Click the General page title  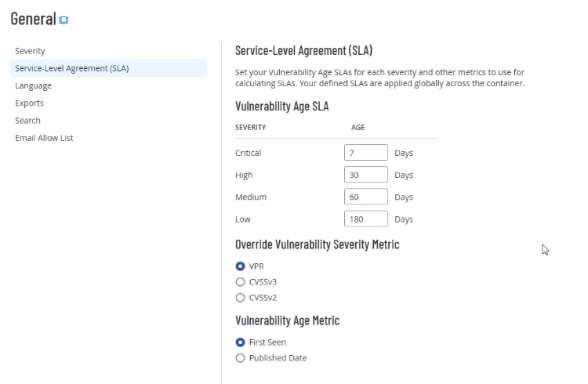33,19
